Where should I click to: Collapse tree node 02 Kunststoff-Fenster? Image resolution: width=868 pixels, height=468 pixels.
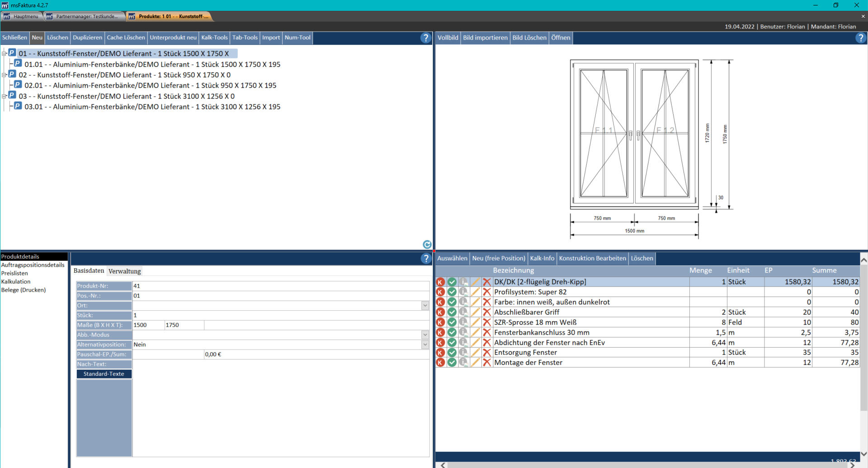(x=5, y=75)
